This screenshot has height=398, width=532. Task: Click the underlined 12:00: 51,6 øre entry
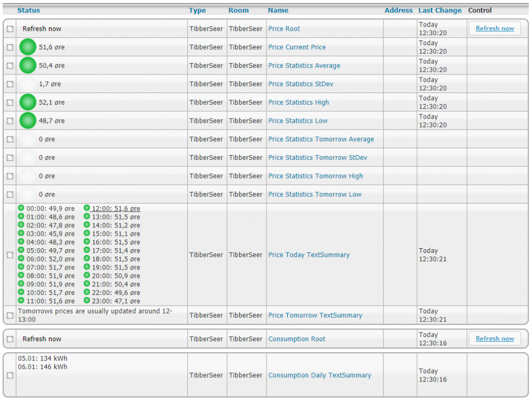tap(115, 209)
